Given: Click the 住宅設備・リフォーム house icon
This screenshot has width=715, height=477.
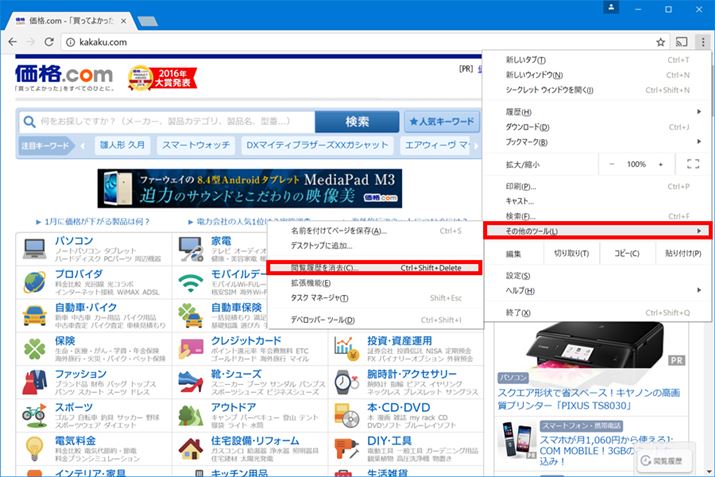Looking at the screenshot, I should (191, 449).
